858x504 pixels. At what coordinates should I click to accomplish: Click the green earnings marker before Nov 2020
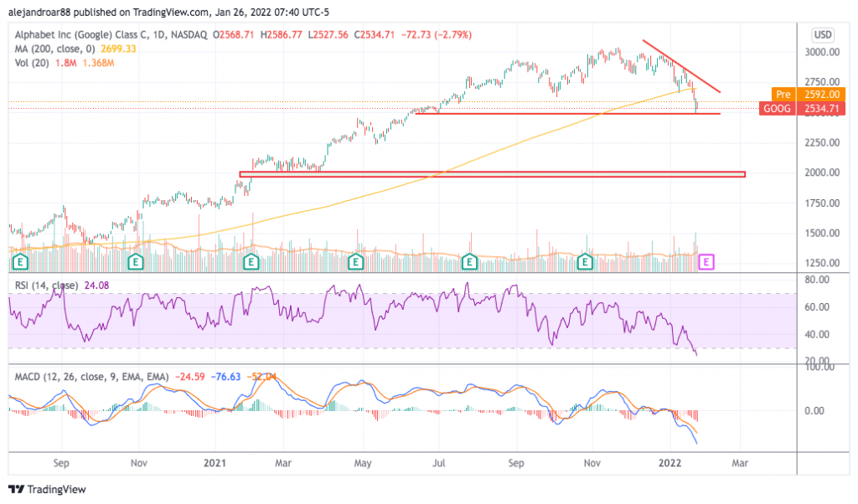point(135,262)
